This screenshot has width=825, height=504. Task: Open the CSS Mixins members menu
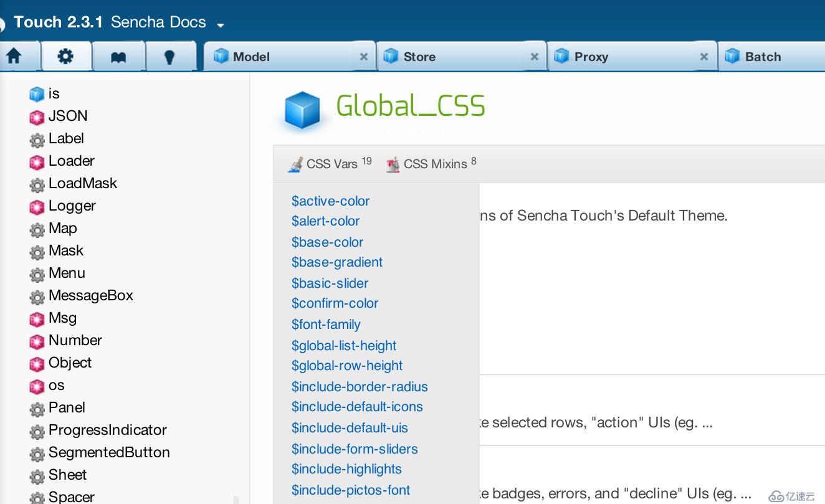(431, 164)
